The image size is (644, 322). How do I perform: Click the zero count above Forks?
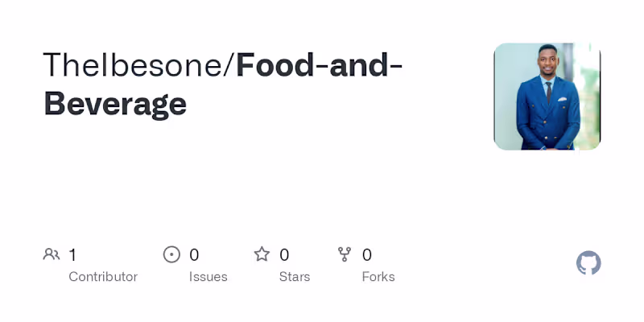click(367, 255)
